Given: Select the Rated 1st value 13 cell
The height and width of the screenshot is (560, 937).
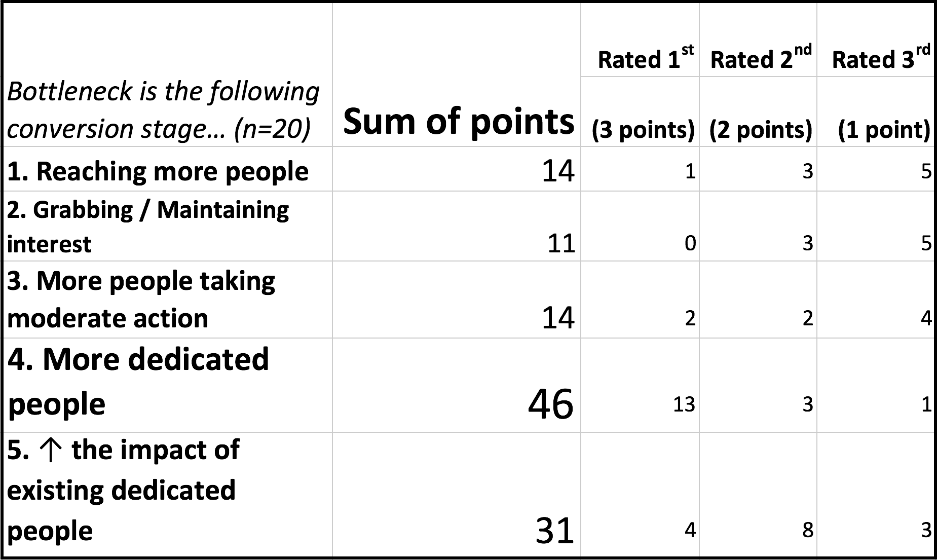Looking at the screenshot, I should 640,385.
